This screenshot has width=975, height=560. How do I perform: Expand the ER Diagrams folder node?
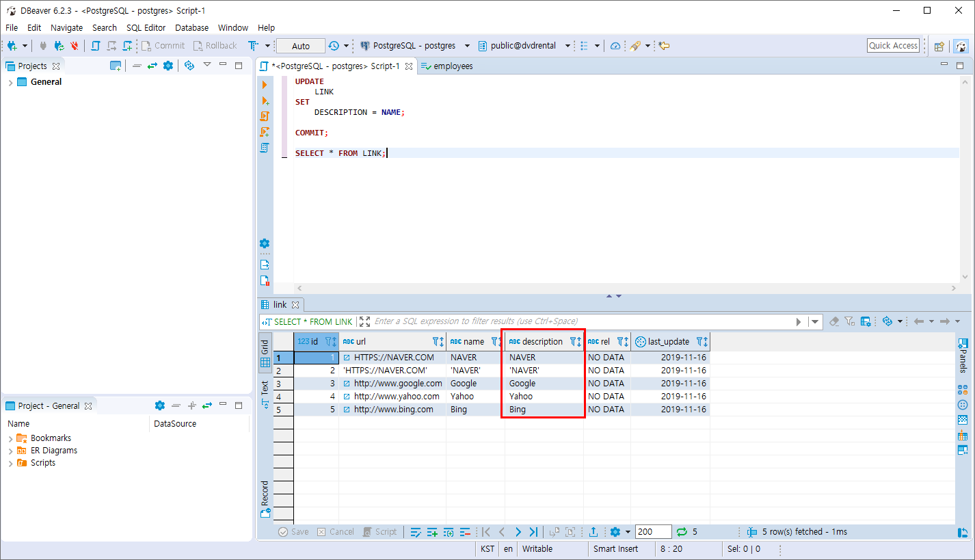tap(10, 451)
